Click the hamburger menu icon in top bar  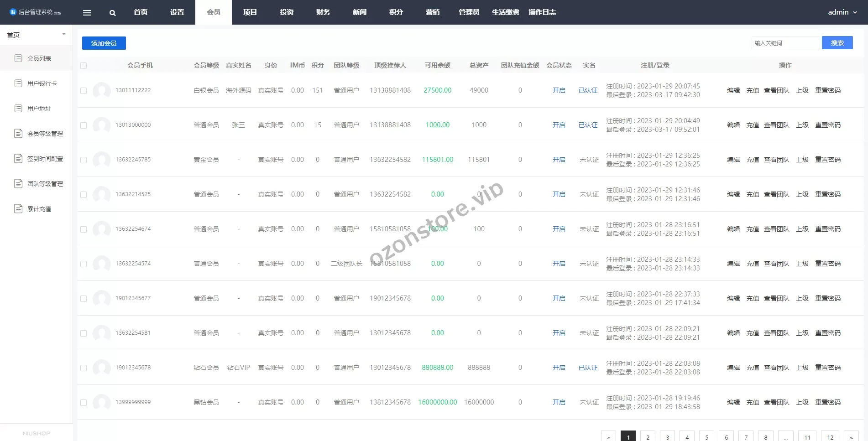[87, 13]
